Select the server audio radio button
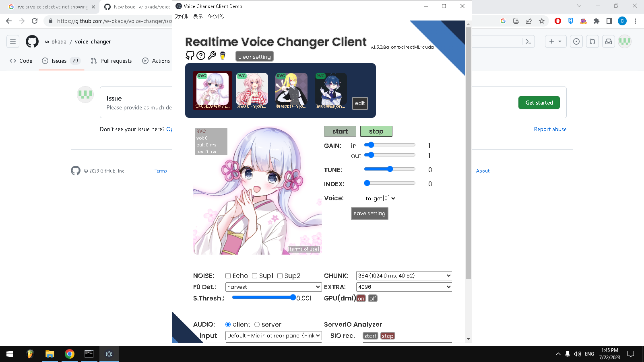Screen dimensions: 644x362 coord(257,324)
